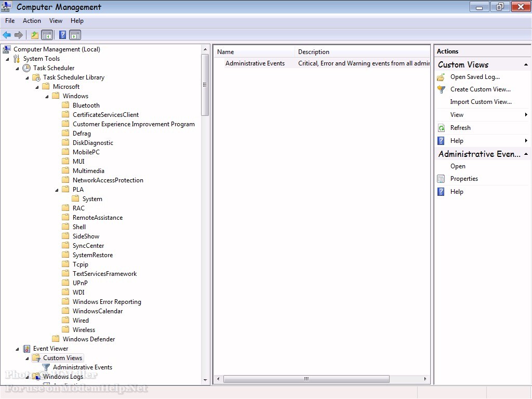Select the TextServicesFramework tree folder
Image resolution: width=532 pixels, height=399 pixels.
tap(104, 273)
